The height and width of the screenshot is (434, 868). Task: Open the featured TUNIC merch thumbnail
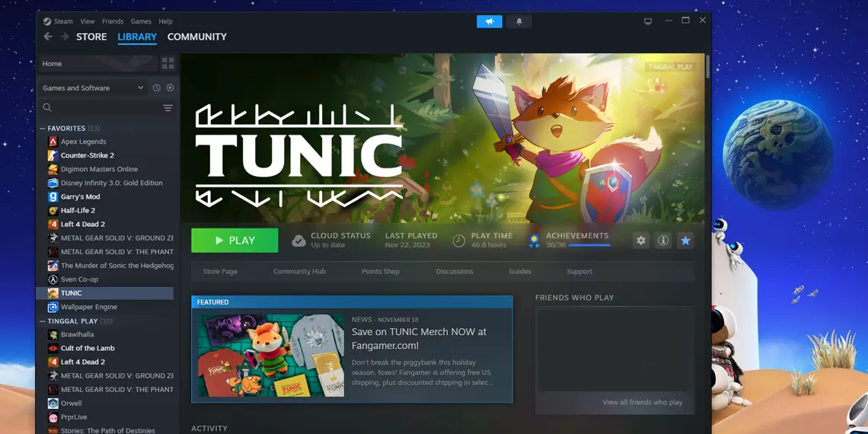click(x=271, y=356)
